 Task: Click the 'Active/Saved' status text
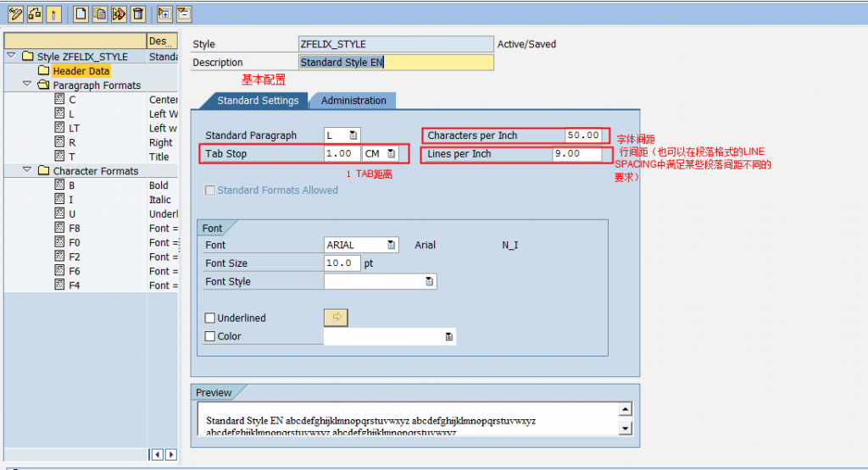526,44
